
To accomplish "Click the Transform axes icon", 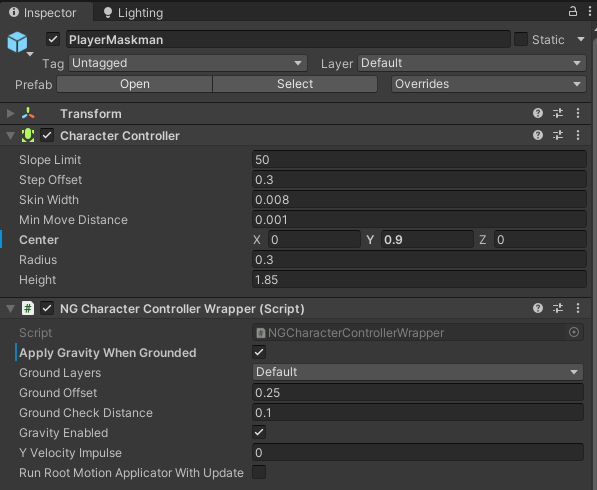I will coord(28,113).
